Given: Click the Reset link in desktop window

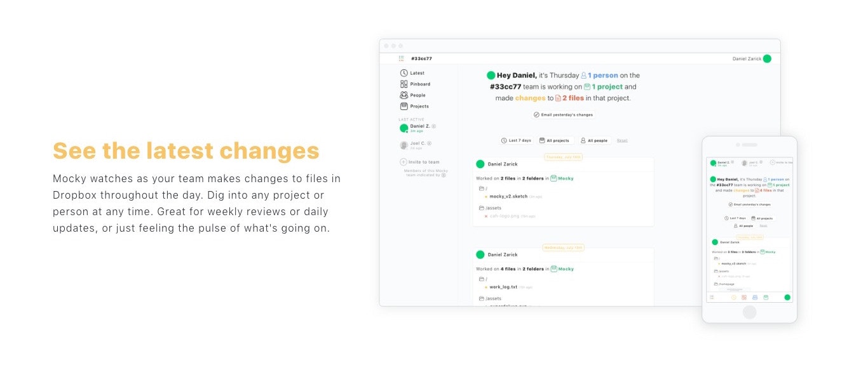Looking at the screenshot, I should [x=622, y=140].
